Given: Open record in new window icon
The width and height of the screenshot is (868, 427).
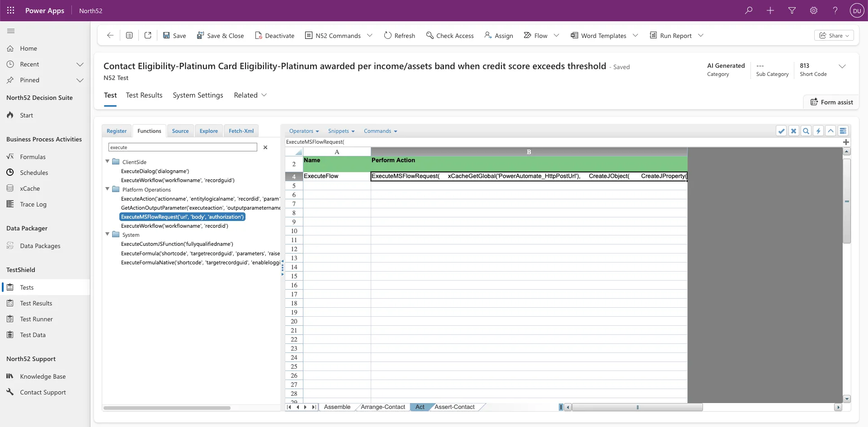Looking at the screenshot, I should coord(148,35).
